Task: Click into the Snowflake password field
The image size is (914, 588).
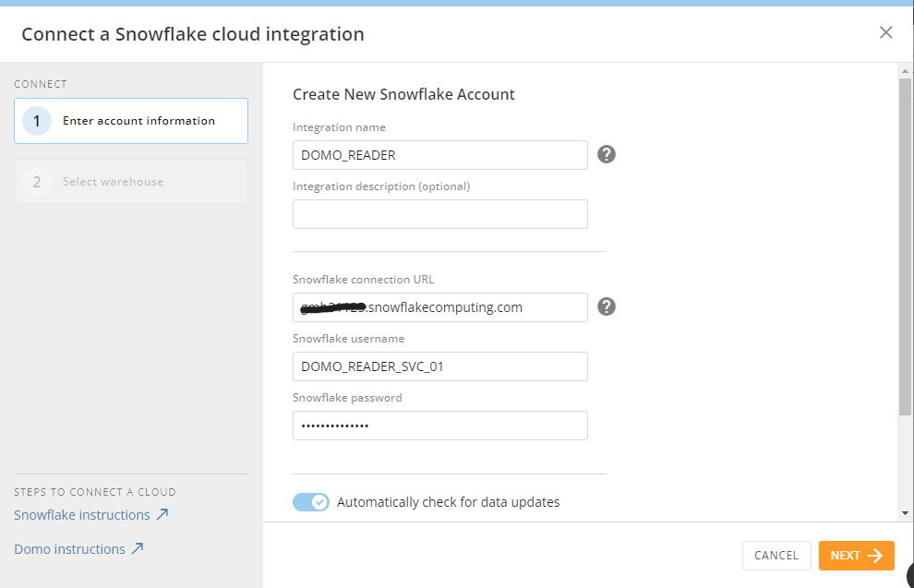Action: pyautogui.click(x=439, y=426)
